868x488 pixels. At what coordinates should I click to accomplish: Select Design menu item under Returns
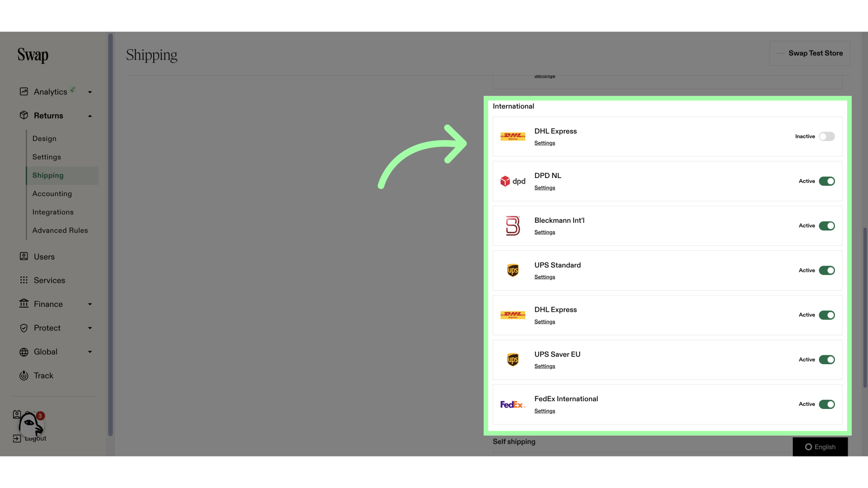44,138
